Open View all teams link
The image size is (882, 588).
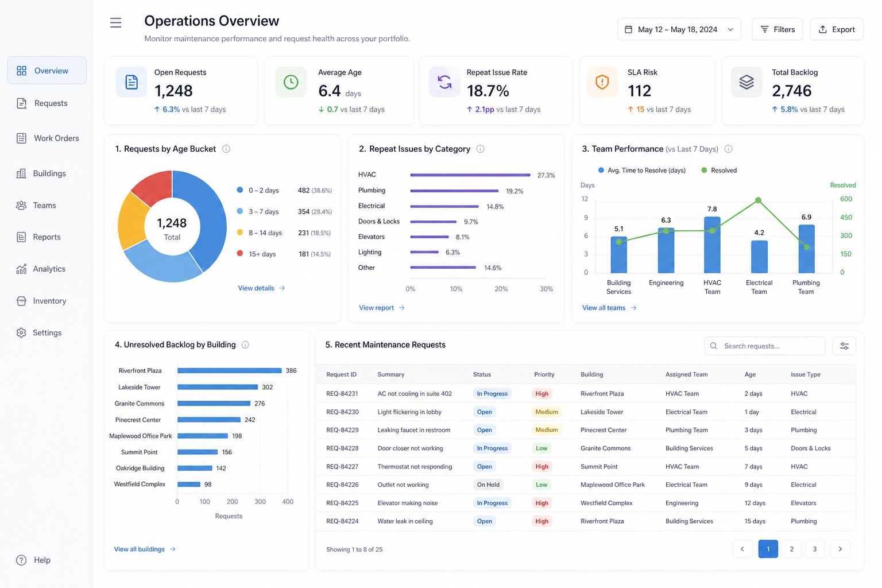pos(609,308)
